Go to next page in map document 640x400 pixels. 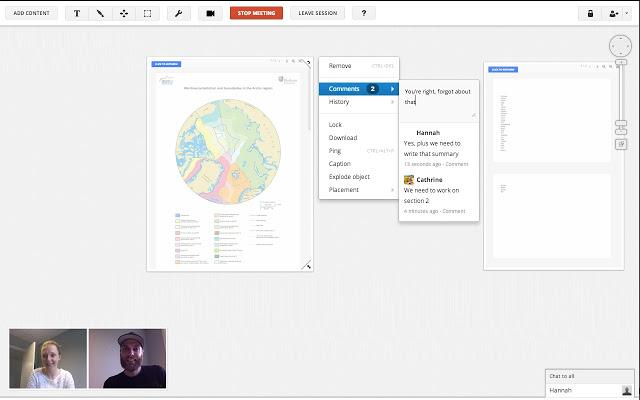287,61
